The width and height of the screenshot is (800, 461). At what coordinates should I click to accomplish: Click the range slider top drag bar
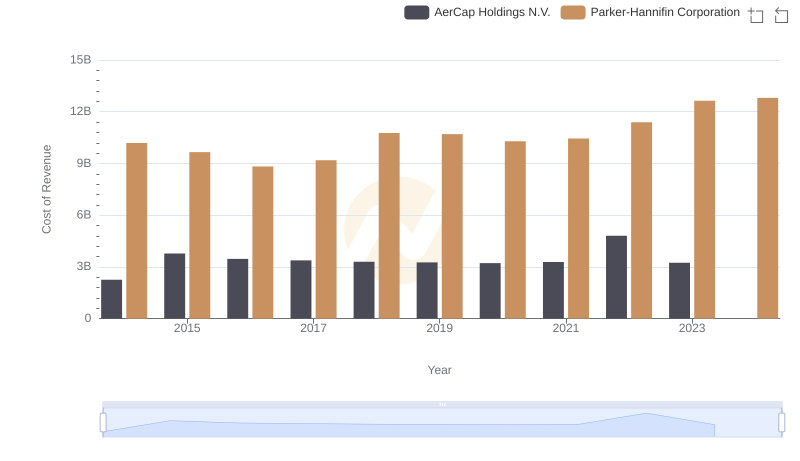coord(442,404)
